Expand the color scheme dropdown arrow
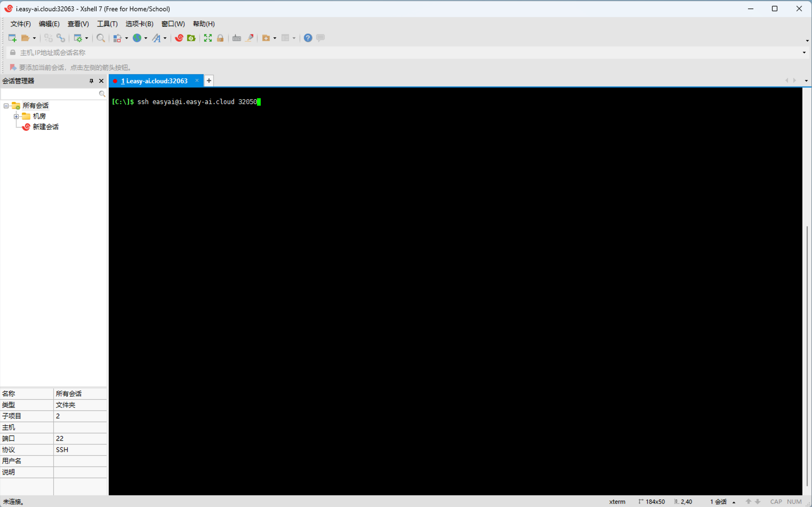The width and height of the screenshot is (812, 507). click(x=126, y=38)
